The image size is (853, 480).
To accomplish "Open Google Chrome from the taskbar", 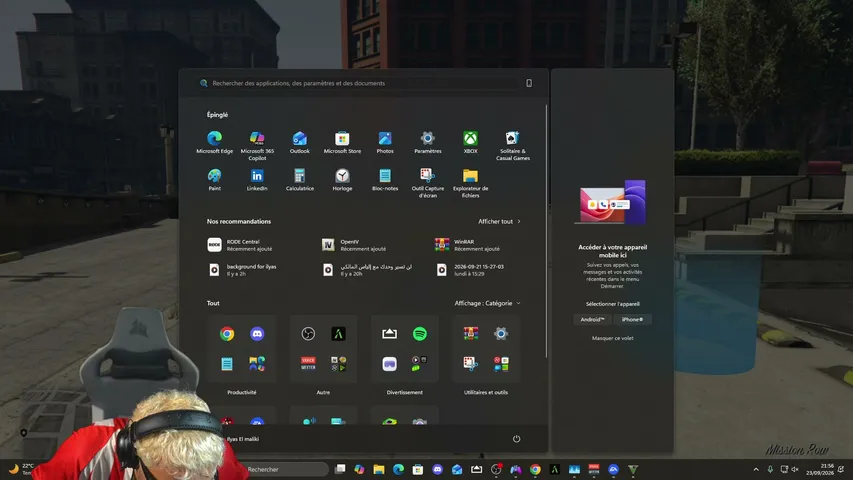I will 535,469.
